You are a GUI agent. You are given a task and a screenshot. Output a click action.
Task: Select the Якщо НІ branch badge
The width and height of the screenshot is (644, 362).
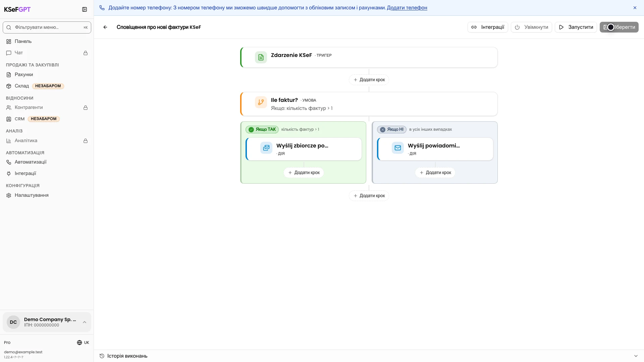(x=391, y=129)
